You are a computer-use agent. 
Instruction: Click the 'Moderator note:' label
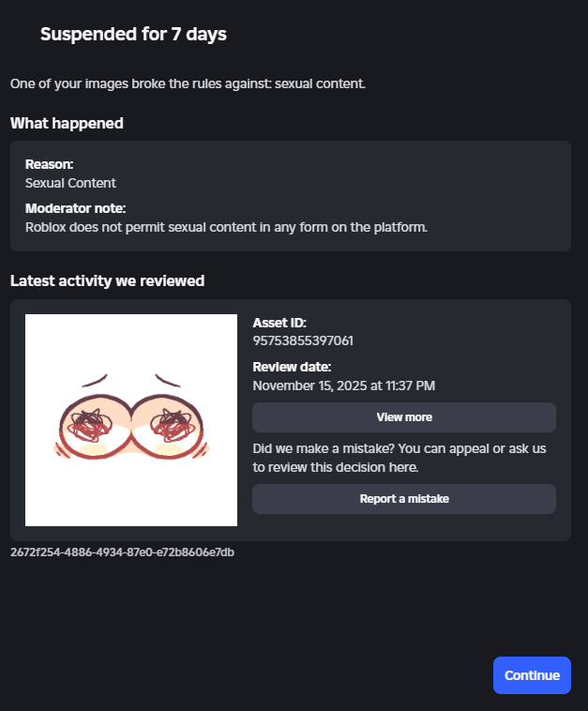pyautogui.click(x=75, y=208)
